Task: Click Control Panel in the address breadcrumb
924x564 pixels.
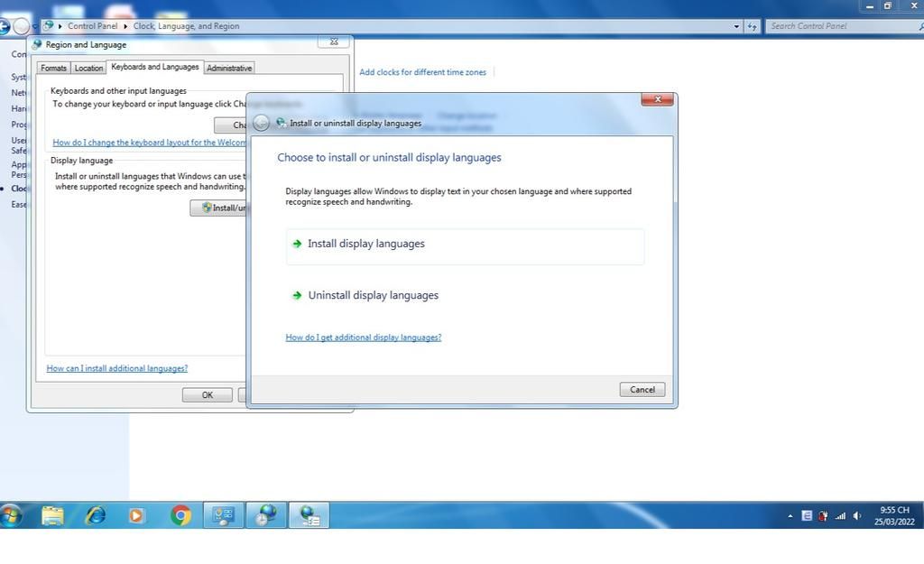Action: [93, 26]
